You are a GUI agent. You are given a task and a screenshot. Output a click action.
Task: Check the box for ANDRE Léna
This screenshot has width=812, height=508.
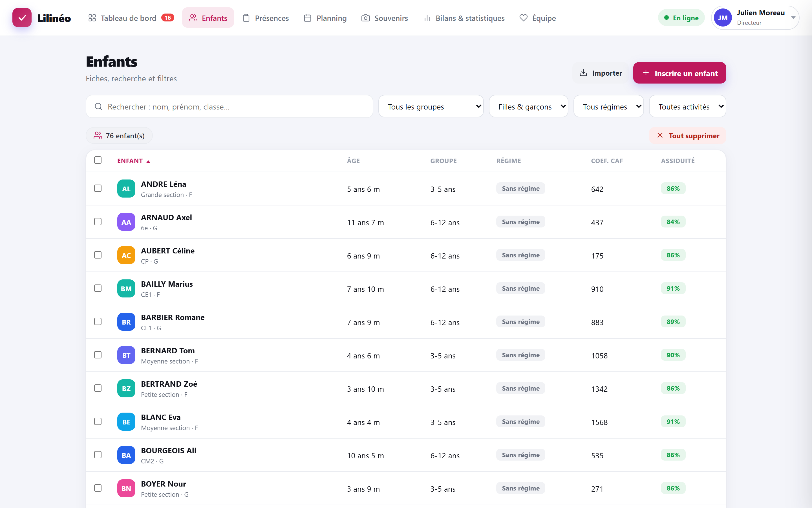pyautogui.click(x=98, y=188)
